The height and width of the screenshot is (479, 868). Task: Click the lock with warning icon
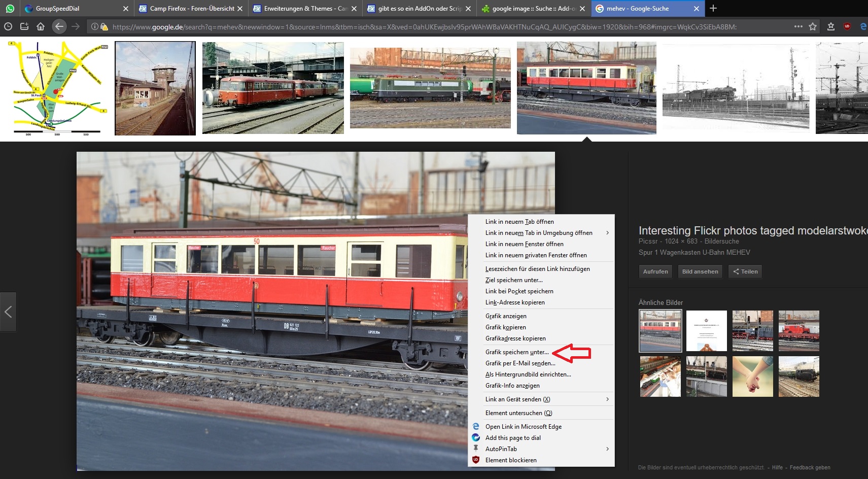(104, 26)
